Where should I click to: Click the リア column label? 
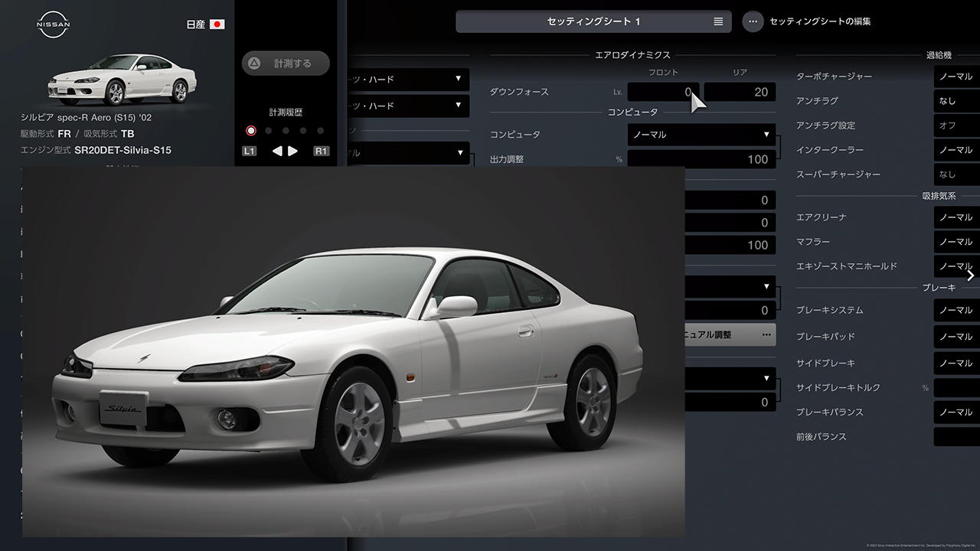(740, 72)
